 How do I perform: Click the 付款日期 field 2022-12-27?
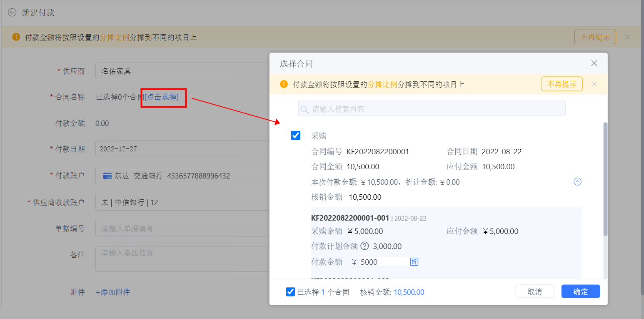(x=182, y=149)
